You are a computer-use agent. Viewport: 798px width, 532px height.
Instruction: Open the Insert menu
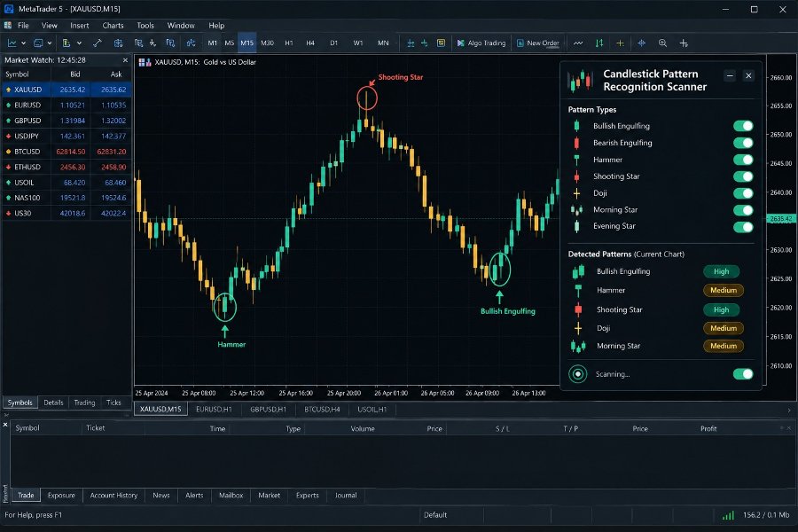[x=80, y=26]
